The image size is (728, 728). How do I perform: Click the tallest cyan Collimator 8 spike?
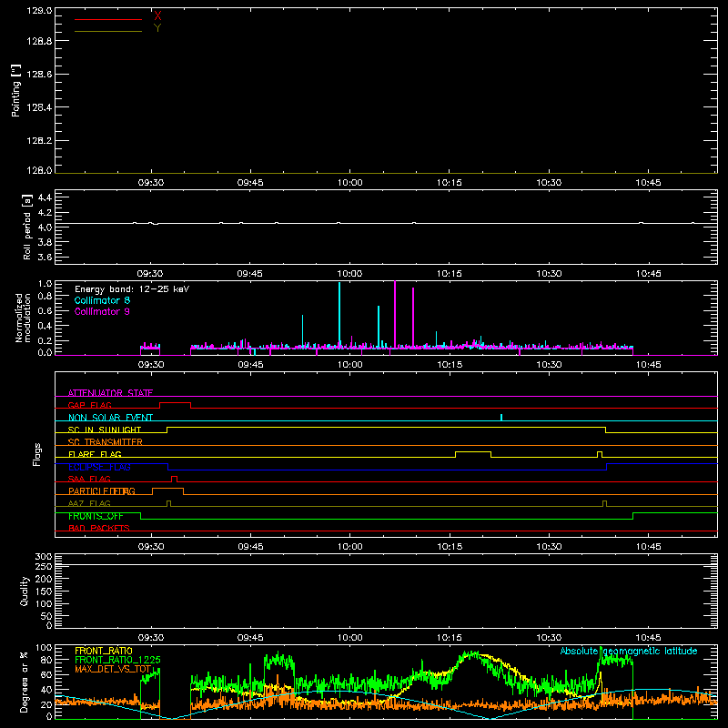click(x=339, y=315)
